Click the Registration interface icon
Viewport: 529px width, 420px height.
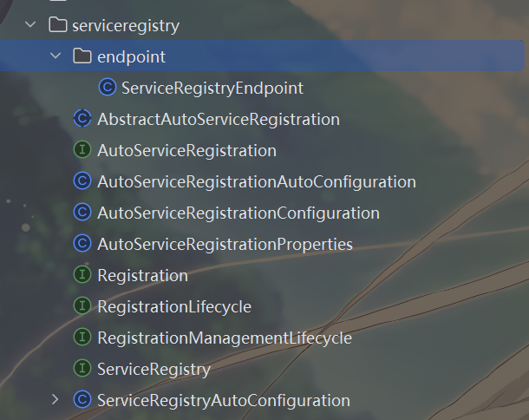point(82,275)
